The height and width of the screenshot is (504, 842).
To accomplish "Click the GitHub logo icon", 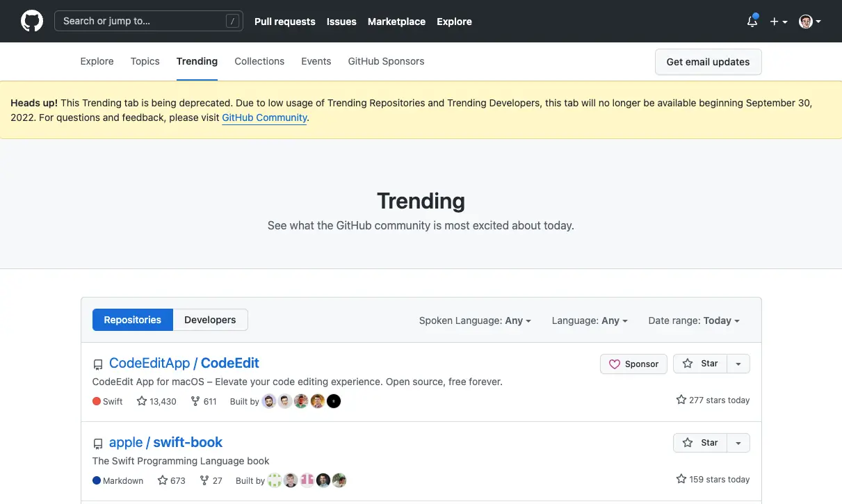I will [x=32, y=21].
